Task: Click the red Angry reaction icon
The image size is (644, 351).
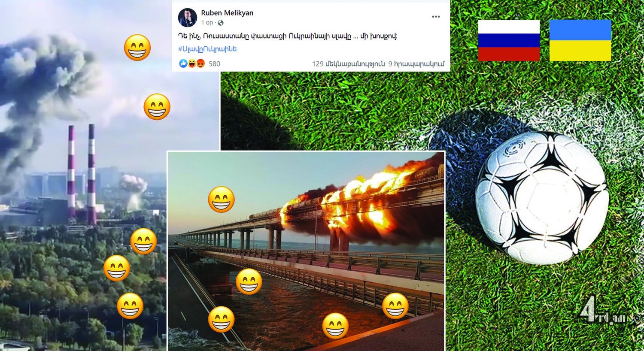Action: (200, 64)
